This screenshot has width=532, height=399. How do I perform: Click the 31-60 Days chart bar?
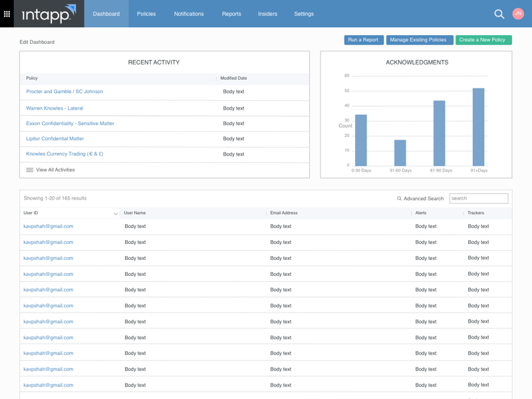click(400, 153)
